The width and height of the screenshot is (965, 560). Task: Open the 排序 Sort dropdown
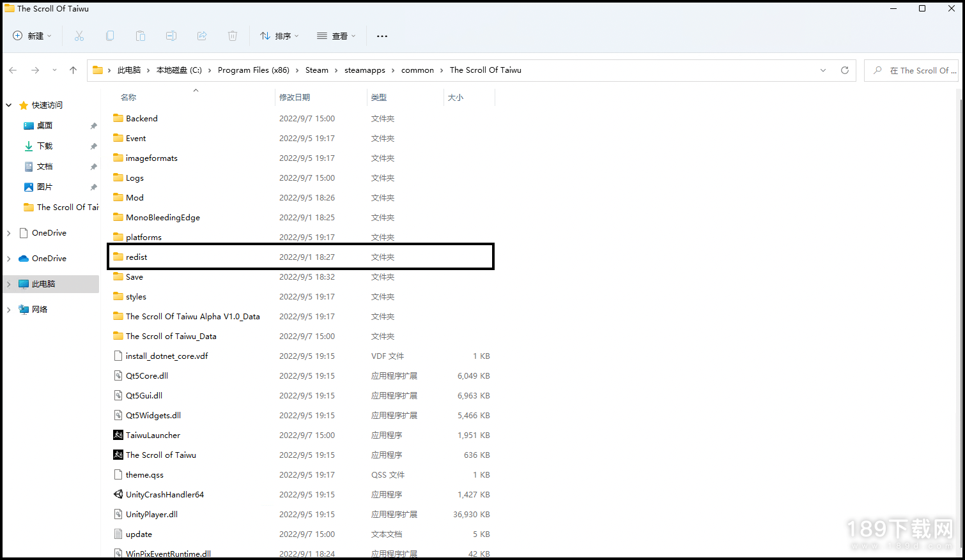coord(279,36)
